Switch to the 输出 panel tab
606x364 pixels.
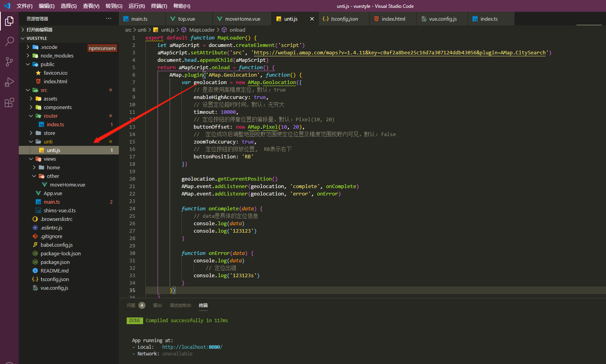click(x=158, y=305)
